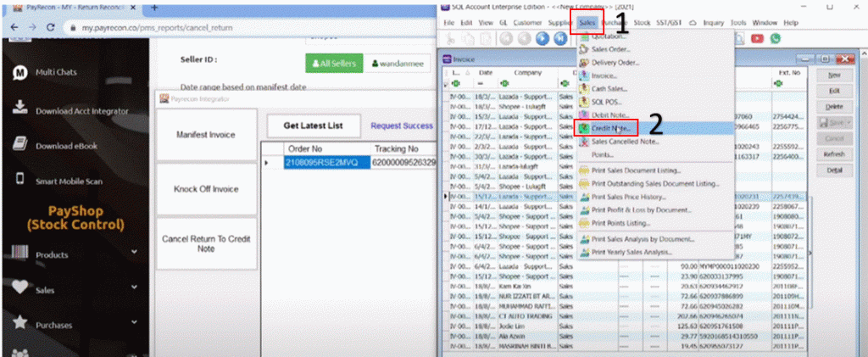Screen dimensions: 868x357
Task: Select Print Profit & Loss by Document
Action: pos(655,210)
